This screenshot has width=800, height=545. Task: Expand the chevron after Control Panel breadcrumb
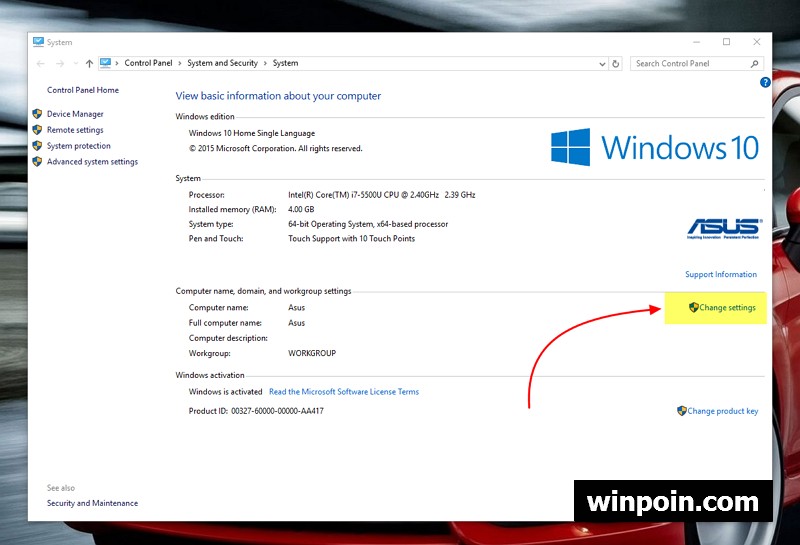coord(180,63)
